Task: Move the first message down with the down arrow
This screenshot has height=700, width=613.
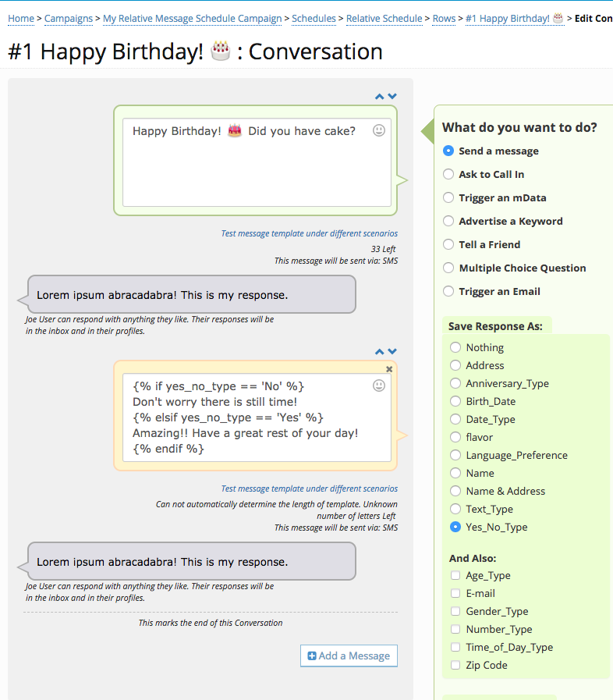Action: pyautogui.click(x=392, y=97)
